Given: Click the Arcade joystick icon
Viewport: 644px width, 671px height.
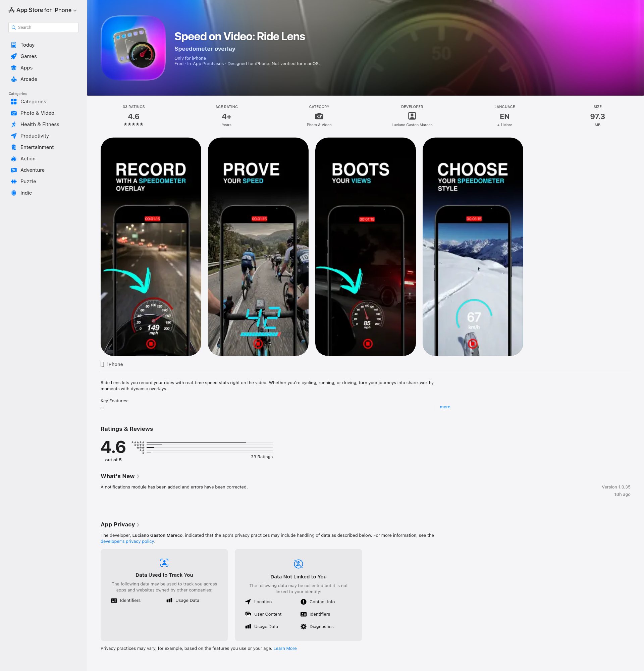Looking at the screenshot, I should tap(14, 79).
